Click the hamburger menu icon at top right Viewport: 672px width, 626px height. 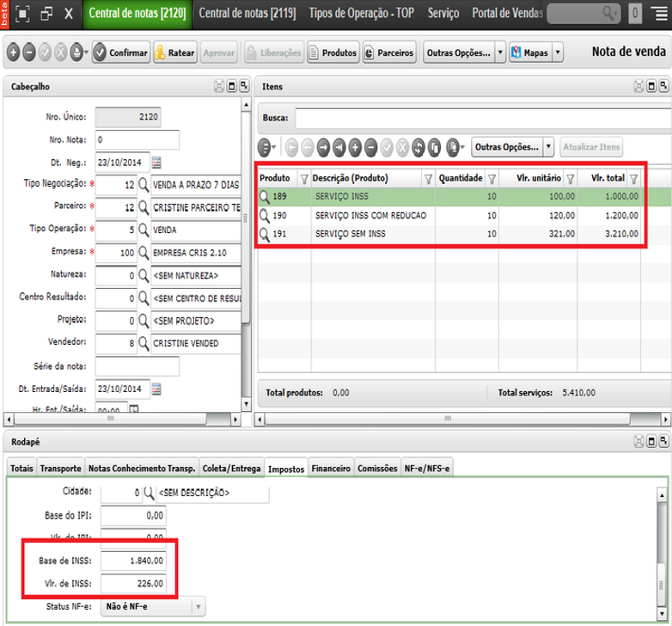[x=661, y=13]
